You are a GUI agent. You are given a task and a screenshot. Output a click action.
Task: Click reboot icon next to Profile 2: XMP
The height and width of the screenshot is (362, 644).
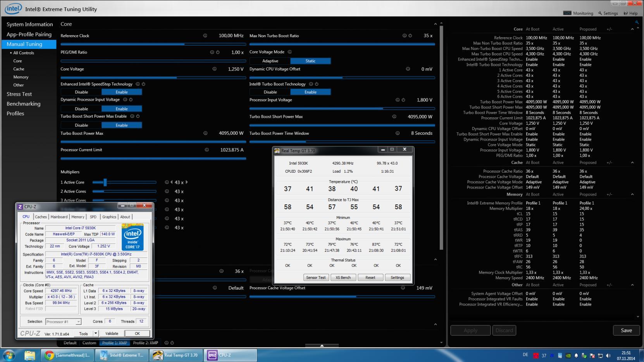(172, 343)
